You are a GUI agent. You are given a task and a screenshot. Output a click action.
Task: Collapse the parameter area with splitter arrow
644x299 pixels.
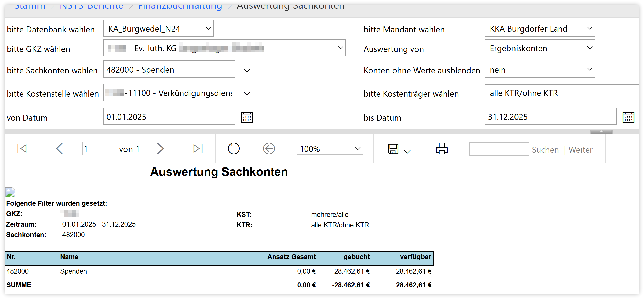coord(601,131)
